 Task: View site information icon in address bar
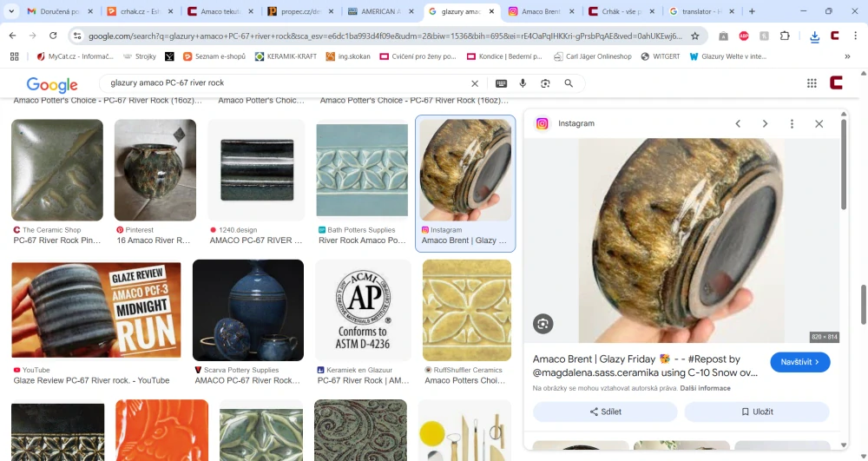[77, 36]
